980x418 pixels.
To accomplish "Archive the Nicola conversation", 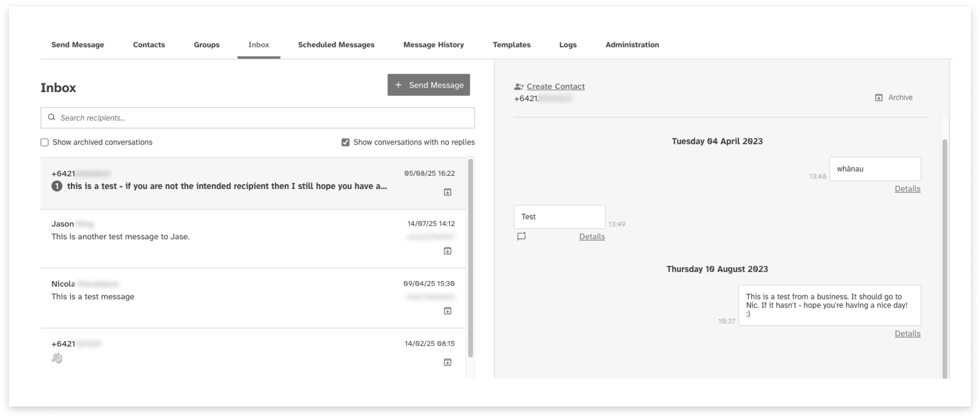I will click(448, 311).
